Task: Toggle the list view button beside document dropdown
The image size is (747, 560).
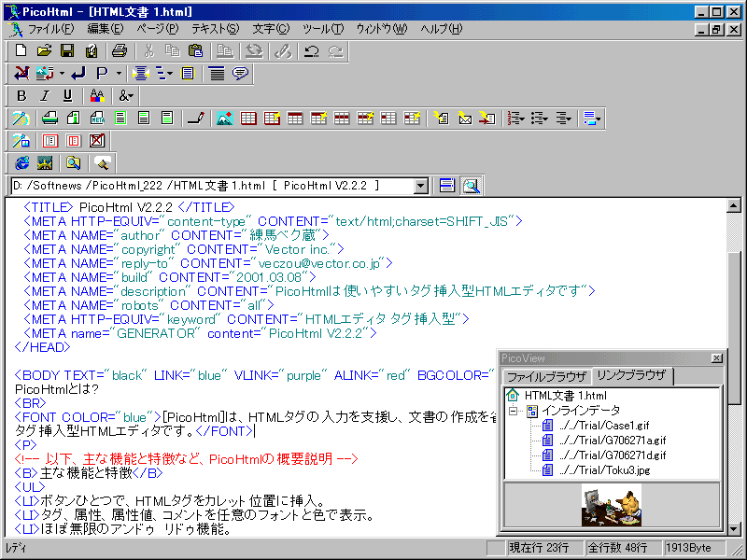Action: [447, 186]
